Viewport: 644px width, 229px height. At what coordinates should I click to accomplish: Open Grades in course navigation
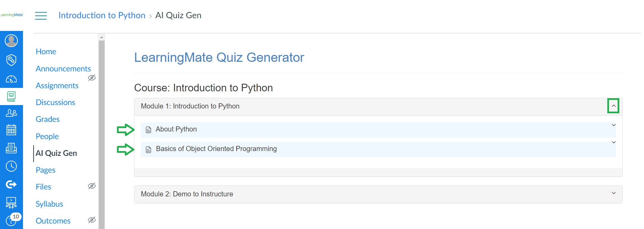(48, 119)
